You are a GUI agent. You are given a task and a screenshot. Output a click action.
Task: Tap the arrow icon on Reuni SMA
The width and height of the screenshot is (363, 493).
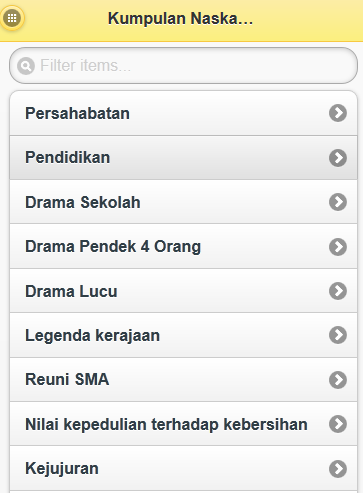point(338,380)
